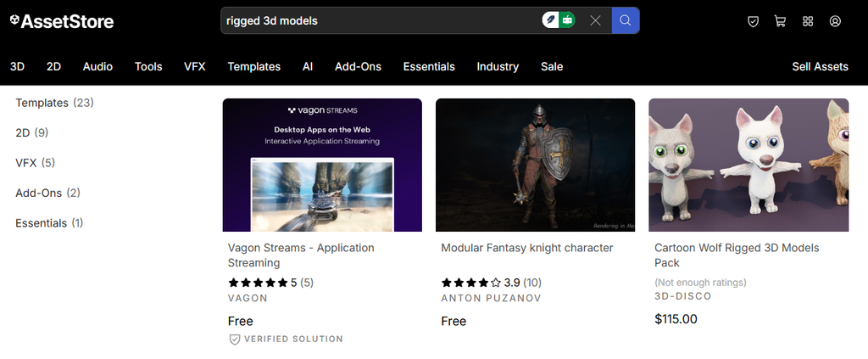Open publisher 3D-DISCO
Viewport: 868px width, 359px height.
click(683, 296)
